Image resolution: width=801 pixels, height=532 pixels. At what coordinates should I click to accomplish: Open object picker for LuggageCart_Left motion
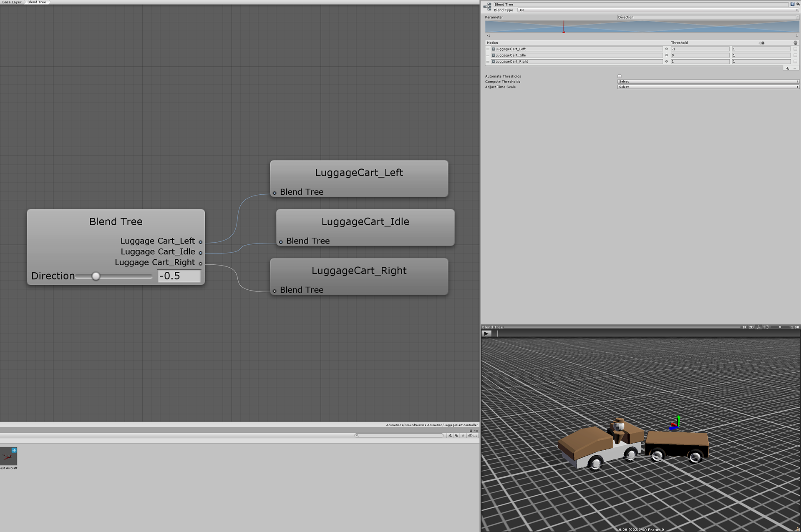click(x=666, y=49)
